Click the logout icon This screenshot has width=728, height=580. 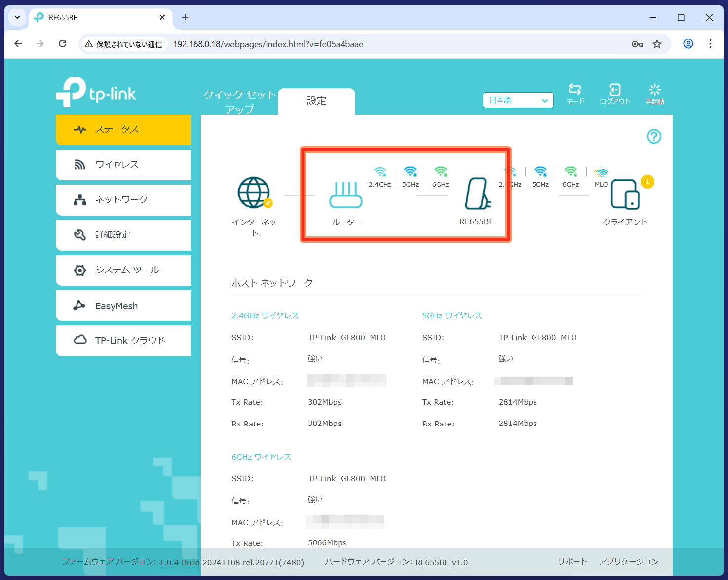[x=615, y=89]
